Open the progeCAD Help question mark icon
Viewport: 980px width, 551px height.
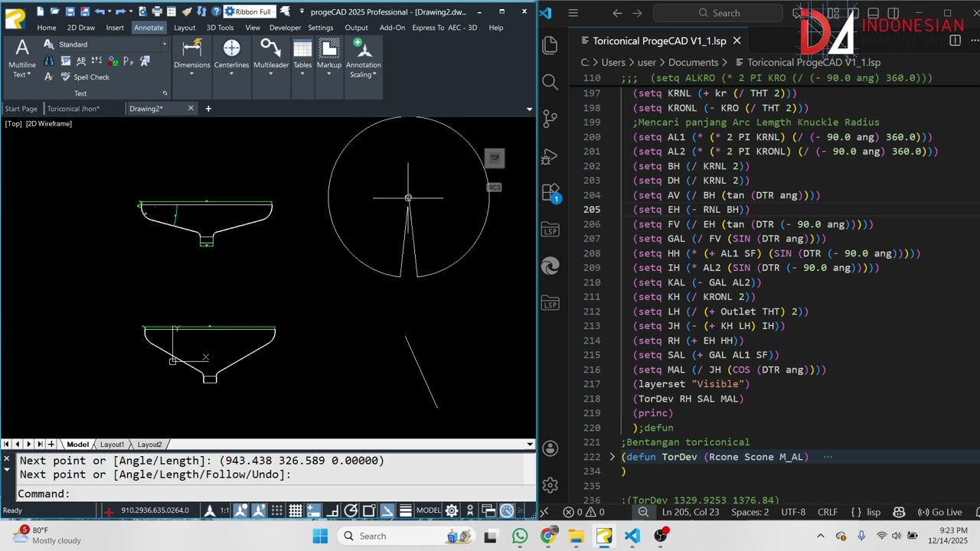tap(217, 11)
